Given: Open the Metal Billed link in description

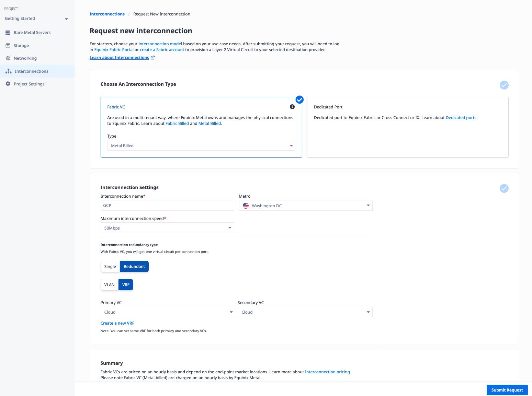Looking at the screenshot, I should coord(210,124).
